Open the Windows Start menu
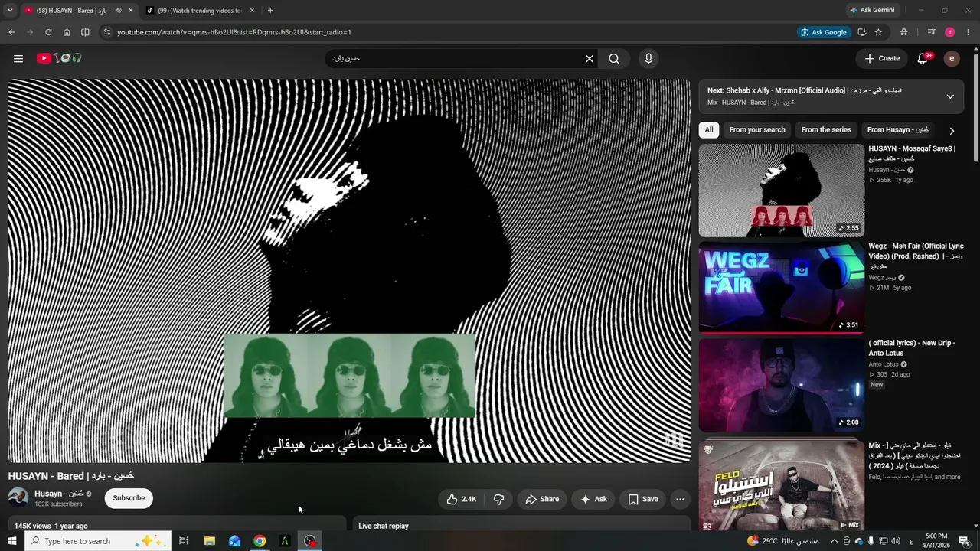The width and height of the screenshot is (980, 551). [11, 541]
